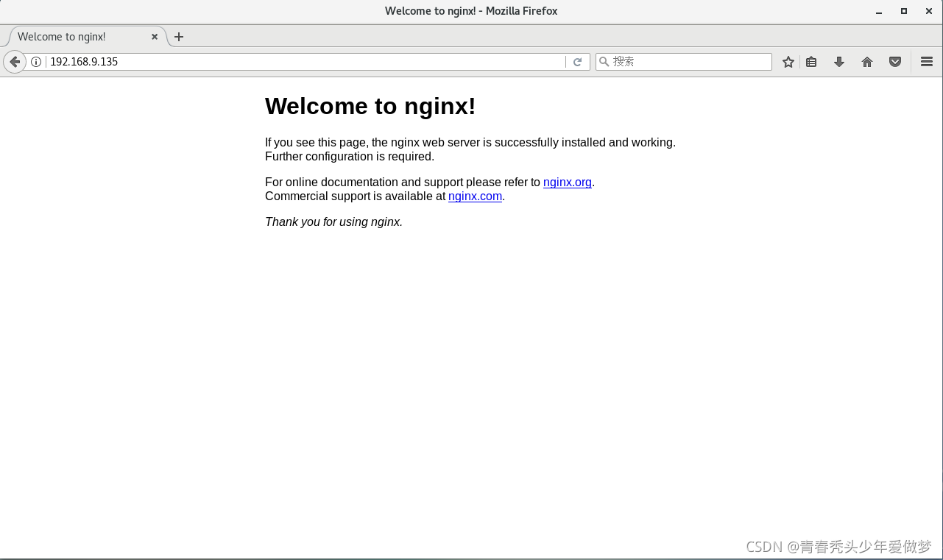Save page to Pocket icon
The width and height of the screenshot is (943, 560).
coord(895,62)
